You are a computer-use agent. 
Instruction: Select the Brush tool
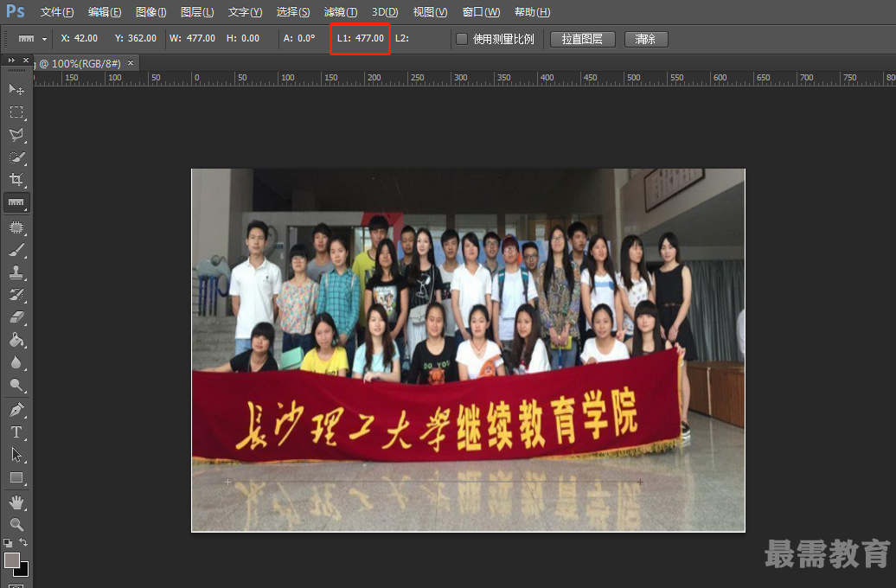pos(16,250)
